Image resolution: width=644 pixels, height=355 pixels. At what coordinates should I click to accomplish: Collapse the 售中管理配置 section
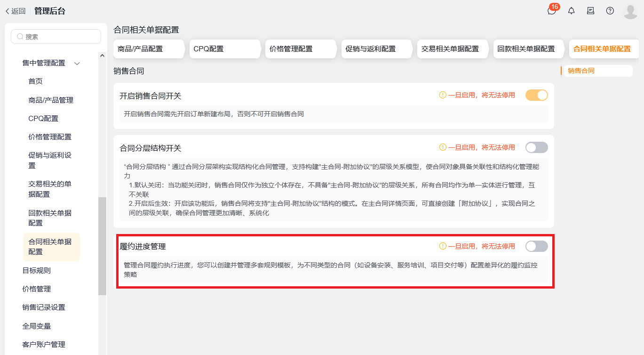click(77, 63)
